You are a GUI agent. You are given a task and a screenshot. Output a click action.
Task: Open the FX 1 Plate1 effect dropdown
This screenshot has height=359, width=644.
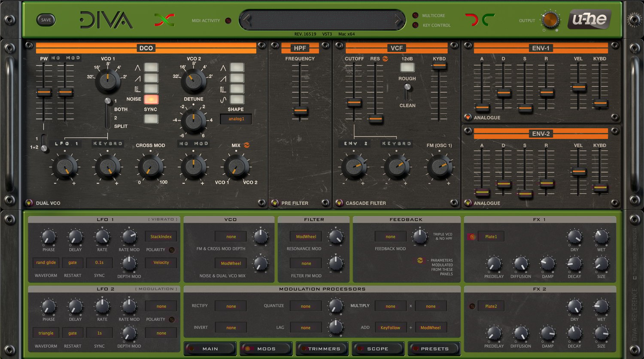point(491,237)
